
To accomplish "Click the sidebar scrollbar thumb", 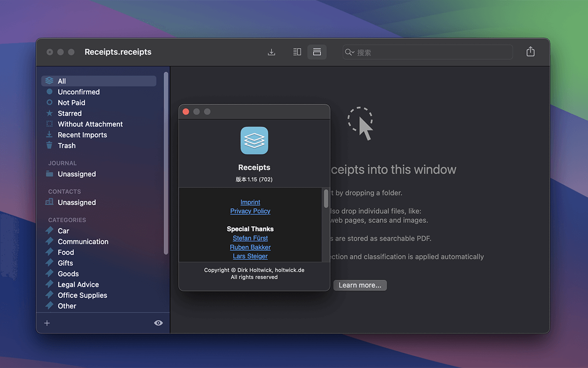I will 166,163.
